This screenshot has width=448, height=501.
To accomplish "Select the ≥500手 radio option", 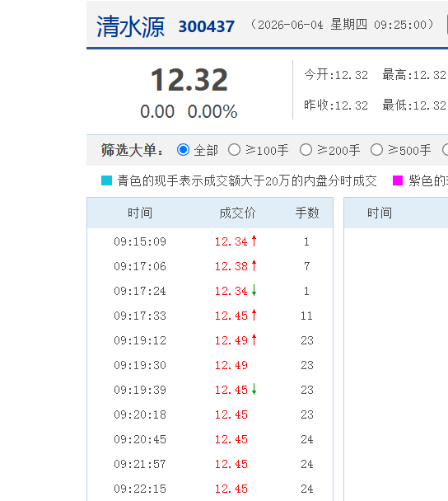I will pos(376,149).
